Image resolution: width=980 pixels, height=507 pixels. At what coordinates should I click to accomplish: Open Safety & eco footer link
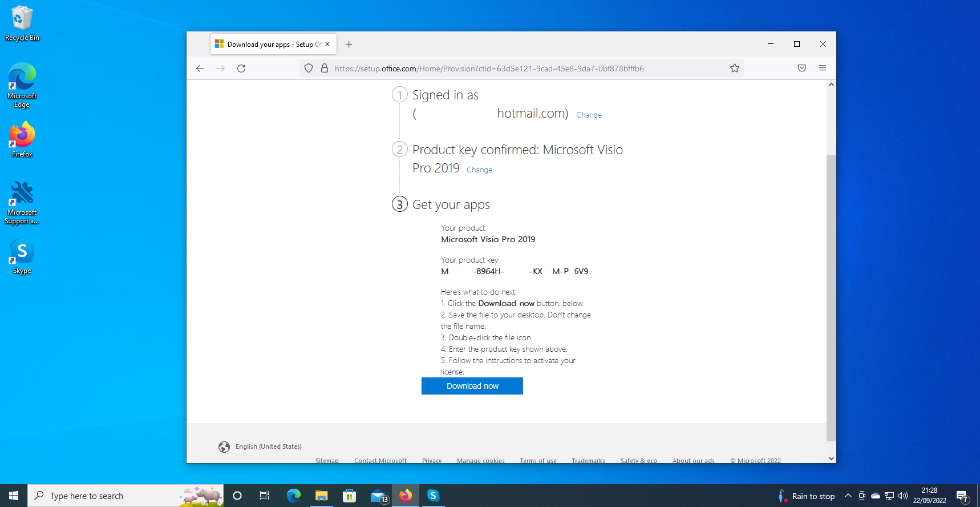[639, 460]
